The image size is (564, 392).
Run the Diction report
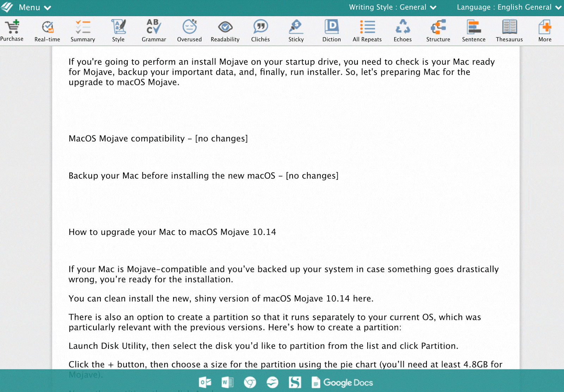[332, 31]
